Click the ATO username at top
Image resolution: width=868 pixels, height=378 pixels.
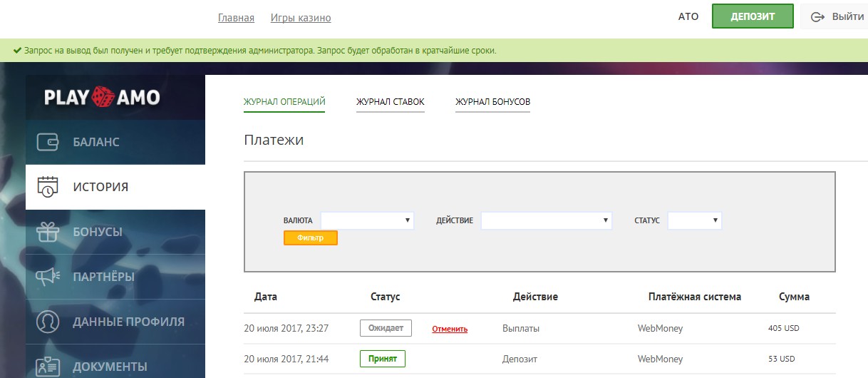click(688, 16)
